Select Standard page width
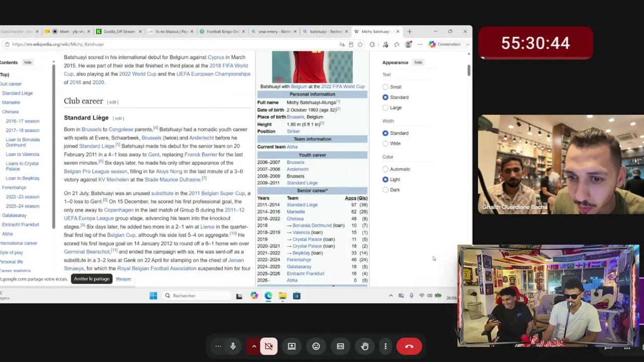Screen dimensions: 644x362 point(385,133)
